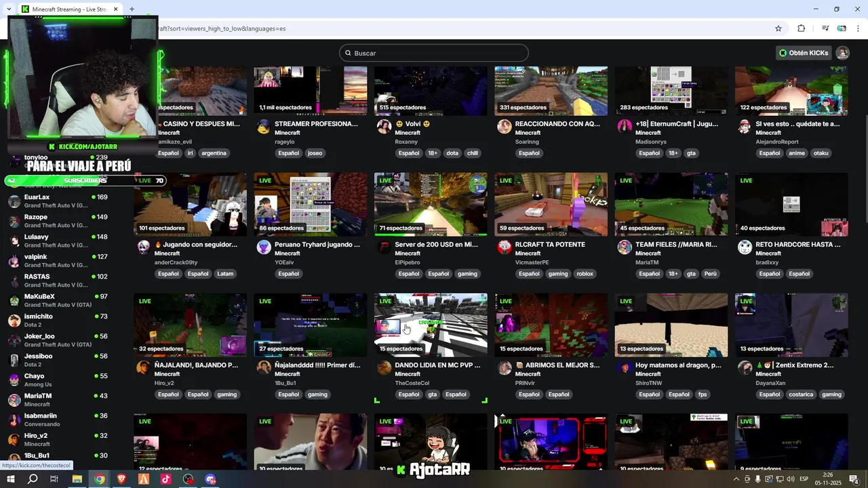
Task: Open stream thumbnail with 86 espectadores
Action: 311,205
